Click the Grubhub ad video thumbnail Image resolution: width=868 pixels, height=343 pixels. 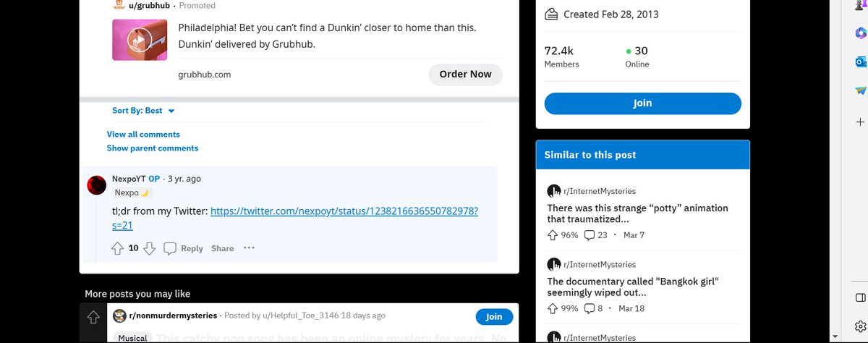click(x=140, y=40)
